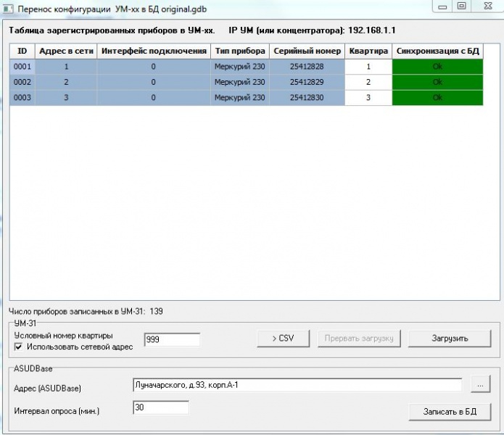Select the 'Серийный номер' column header
The image size is (504, 435).
(306, 51)
